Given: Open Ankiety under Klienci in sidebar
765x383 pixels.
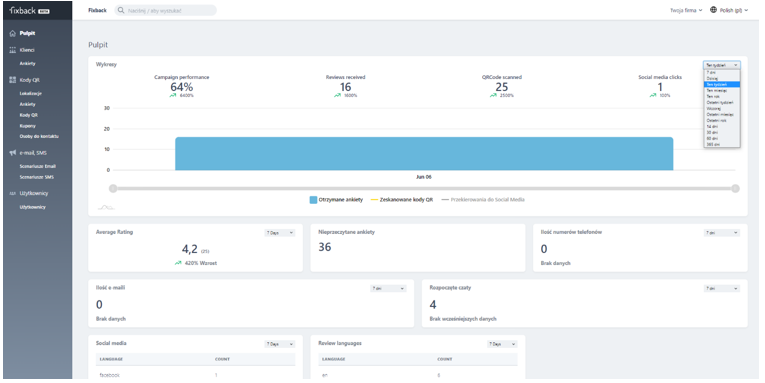Looking at the screenshot, I should (27, 63).
